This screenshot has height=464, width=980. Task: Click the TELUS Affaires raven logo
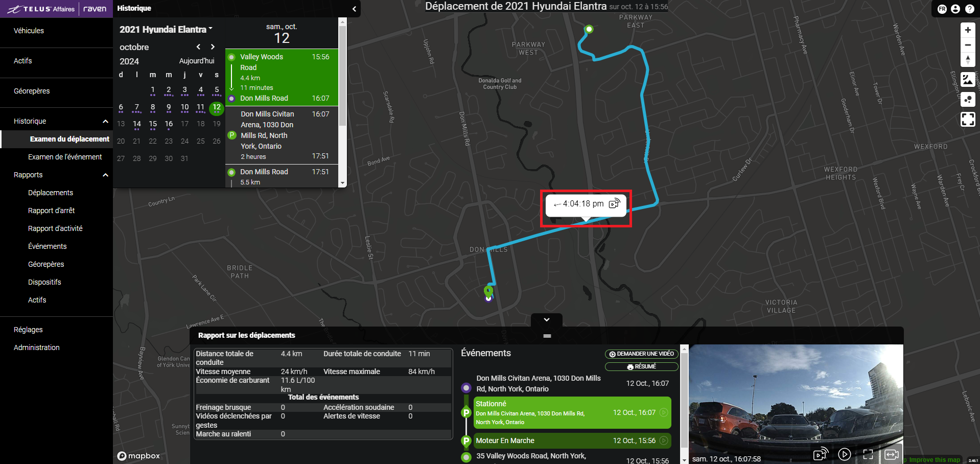[56, 9]
